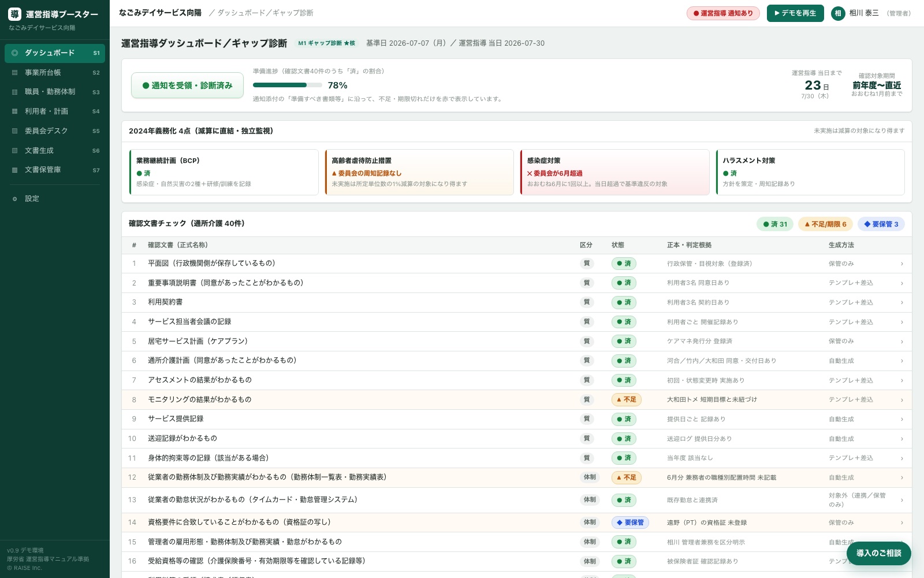Expand 通所介護計画 row chevron
924x578 pixels.
(902, 361)
